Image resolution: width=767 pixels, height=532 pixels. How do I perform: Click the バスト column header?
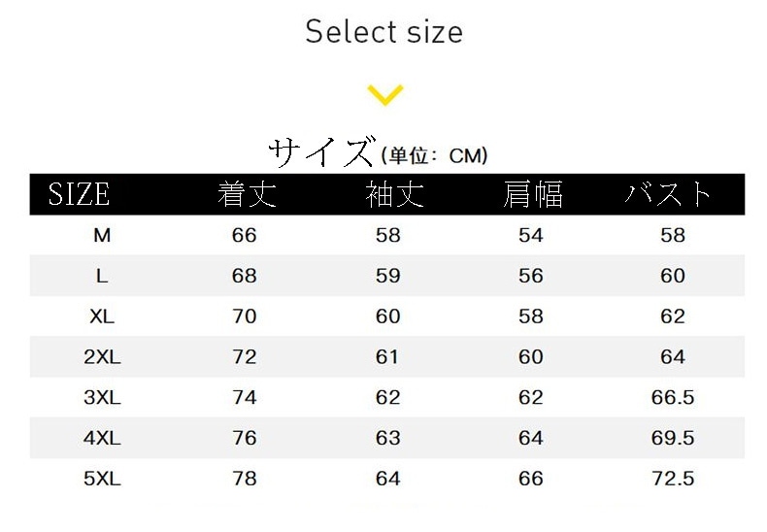668,194
